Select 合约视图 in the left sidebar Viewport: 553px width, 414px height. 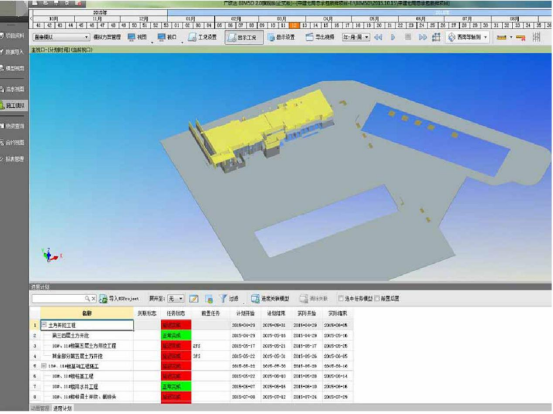(x=13, y=142)
